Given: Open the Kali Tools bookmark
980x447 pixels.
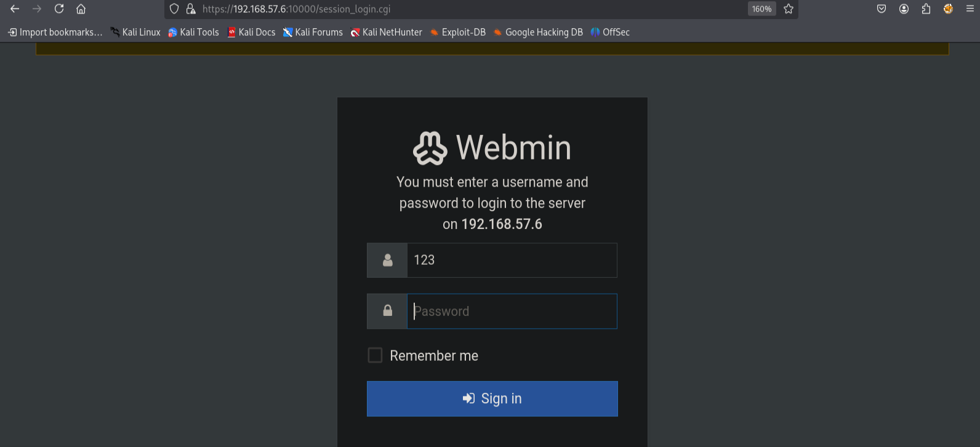Looking at the screenshot, I should 193,33.
